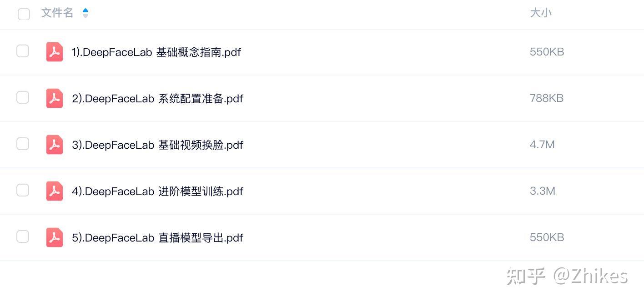This screenshot has height=302, width=644.
Task: Sort files by 文件名 column header
Action: [57, 13]
